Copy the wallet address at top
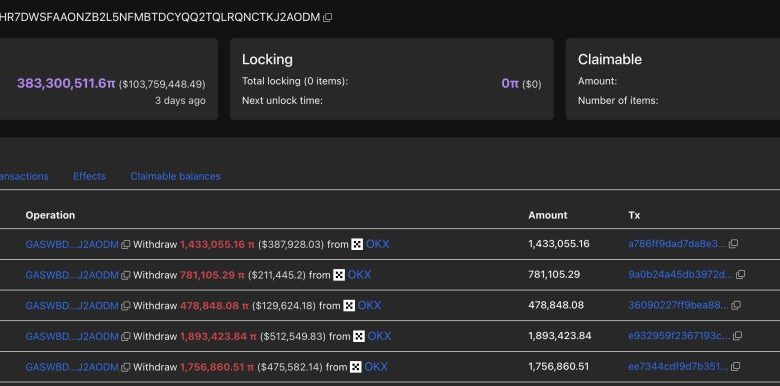This screenshot has height=386, width=780. (x=327, y=17)
